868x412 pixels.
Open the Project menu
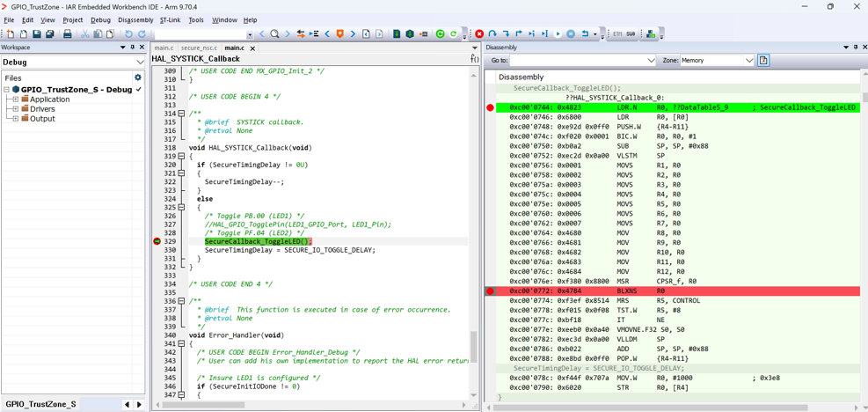72,20
